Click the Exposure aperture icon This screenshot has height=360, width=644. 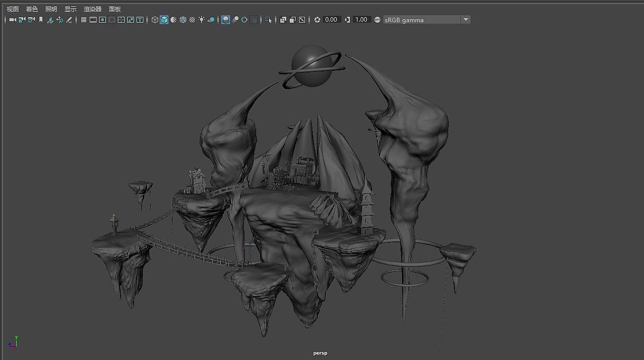click(317, 20)
